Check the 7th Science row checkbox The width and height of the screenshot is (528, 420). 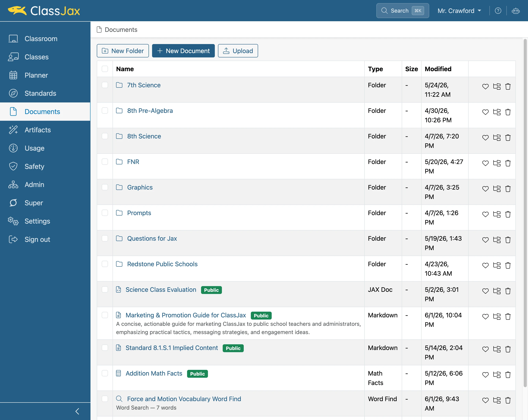[x=105, y=85]
